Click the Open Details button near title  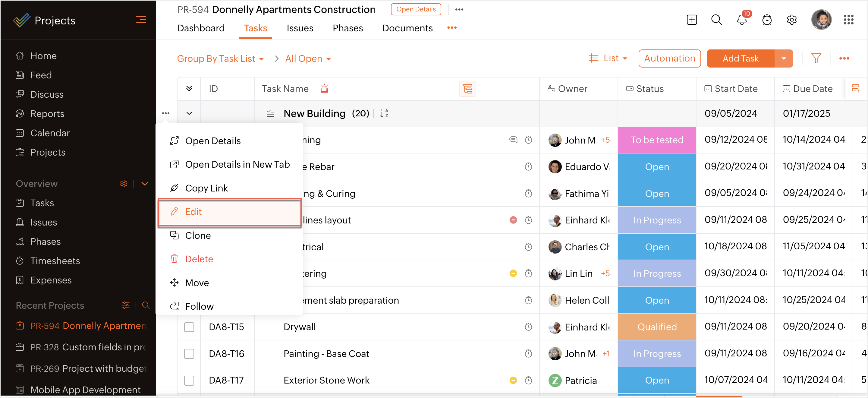point(416,9)
